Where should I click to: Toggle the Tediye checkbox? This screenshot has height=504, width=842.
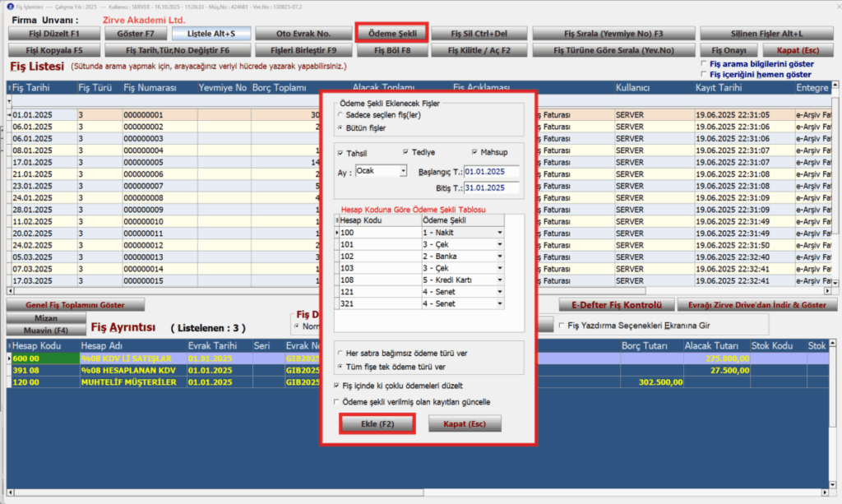[x=405, y=152]
